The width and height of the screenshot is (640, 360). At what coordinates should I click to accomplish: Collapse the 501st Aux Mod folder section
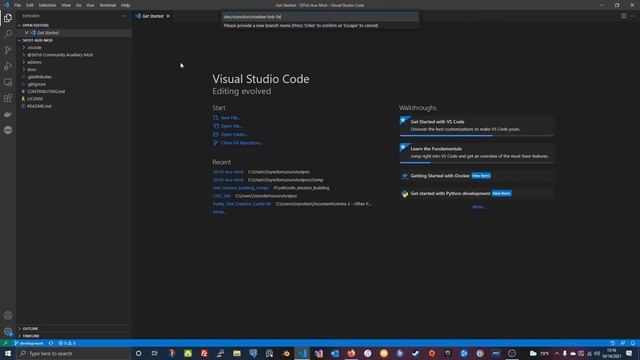[19, 40]
